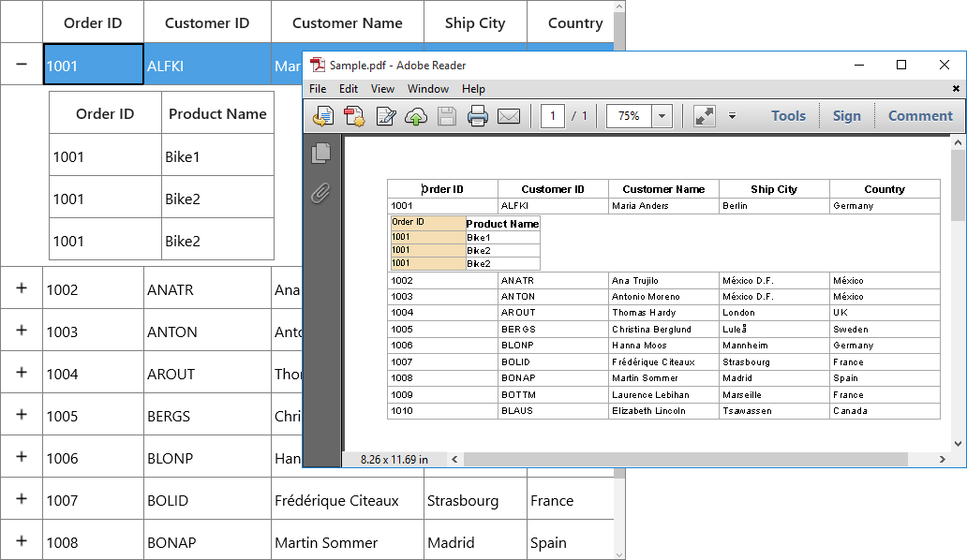Viewport: 967px width, 560px height.
Task: Click the Print icon in Adobe Reader toolbar
Action: [477, 116]
